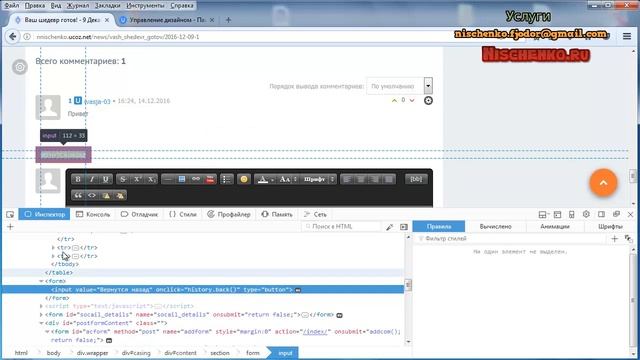Viewport: 640px width, 360px height.
Task: Insert a horizontal line in the editor
Action: (168, 179)
